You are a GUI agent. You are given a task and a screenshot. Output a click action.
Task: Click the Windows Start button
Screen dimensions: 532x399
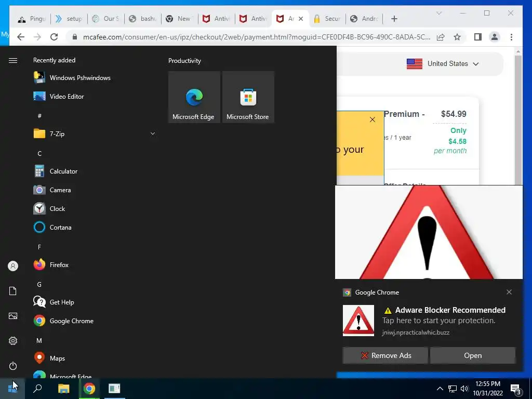pyautogui.click(x=12, y=389)
